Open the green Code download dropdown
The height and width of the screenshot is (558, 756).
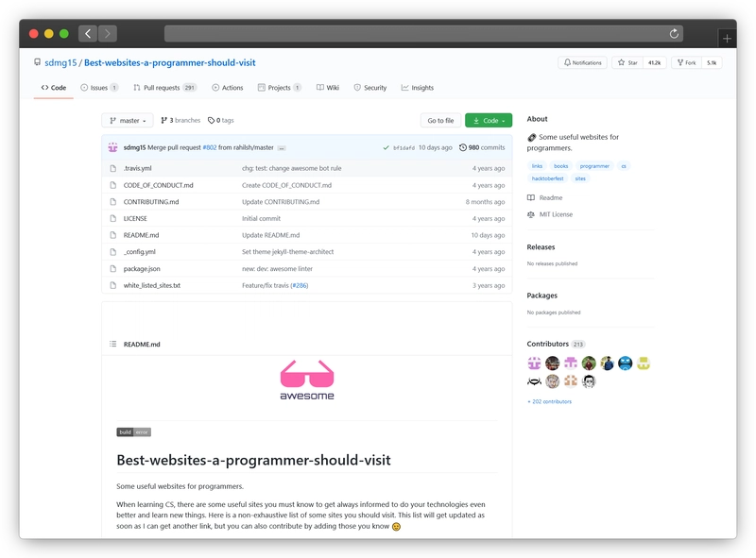[489, 121]
